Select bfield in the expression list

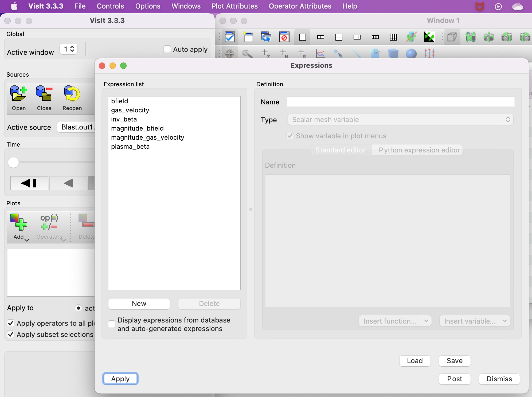174,101
